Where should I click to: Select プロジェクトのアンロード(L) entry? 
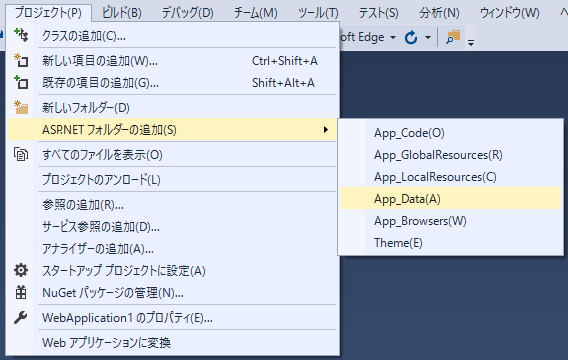point(172,180)
